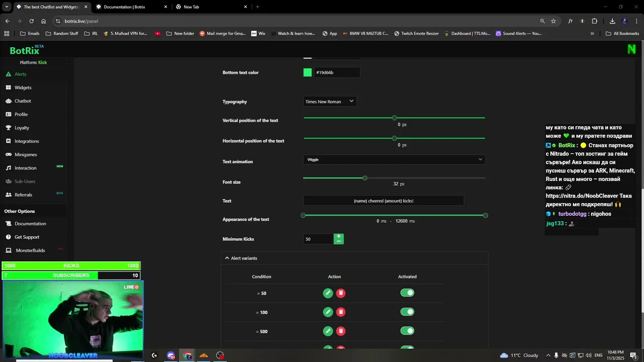644x362 pixels.
Task: Open the Chatbot section
Action: click(23, 101)
